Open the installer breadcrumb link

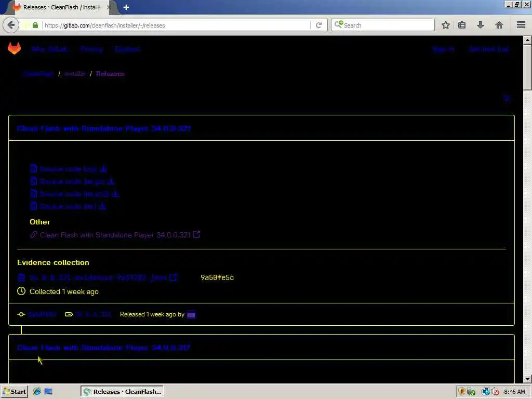(75, 74)
